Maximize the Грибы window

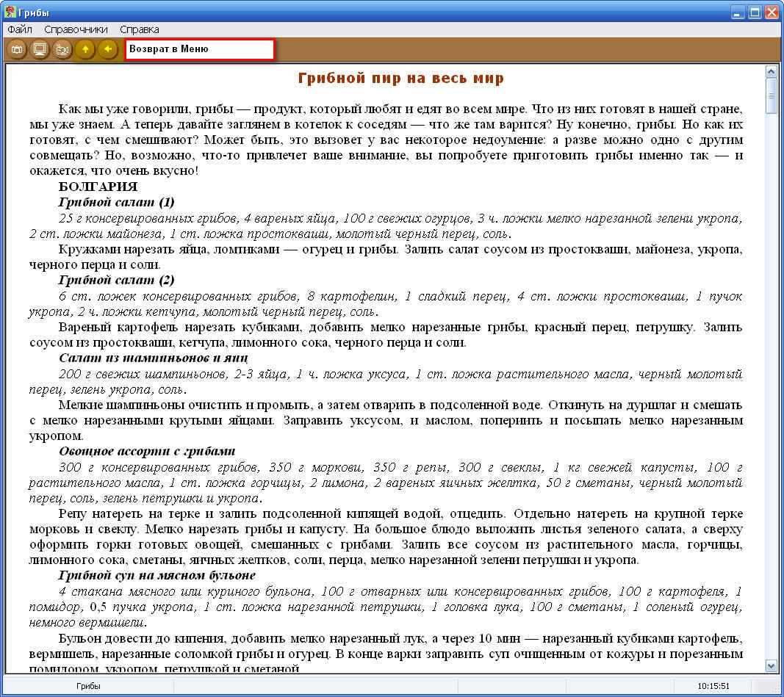[755, 12]
